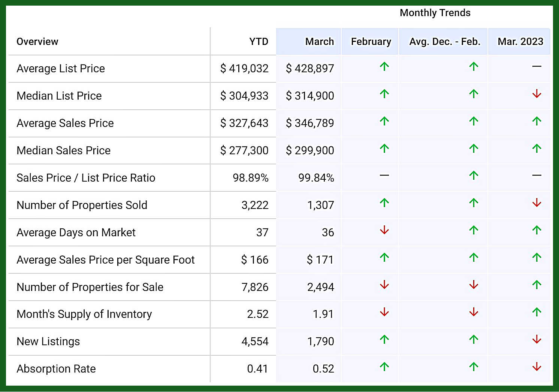Click the dash icon for Average List Price under Mar. 2023
Image resolution: width=559 pixels, height=392 pixels.
[537, 67]
